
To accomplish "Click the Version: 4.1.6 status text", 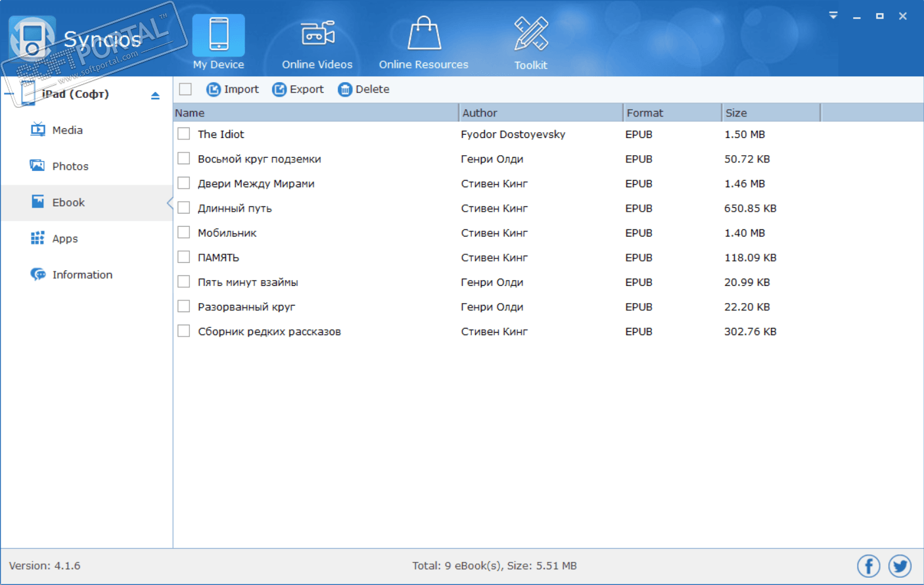I will coord(45,566).
